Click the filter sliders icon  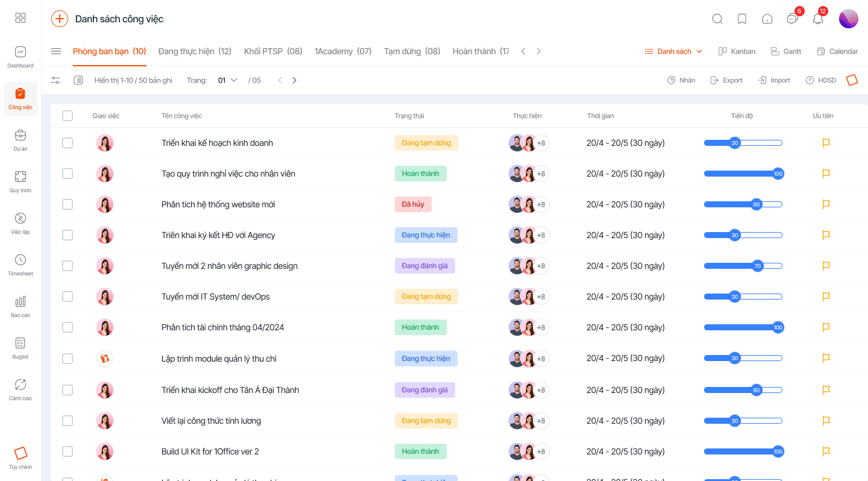click(56, 80)
